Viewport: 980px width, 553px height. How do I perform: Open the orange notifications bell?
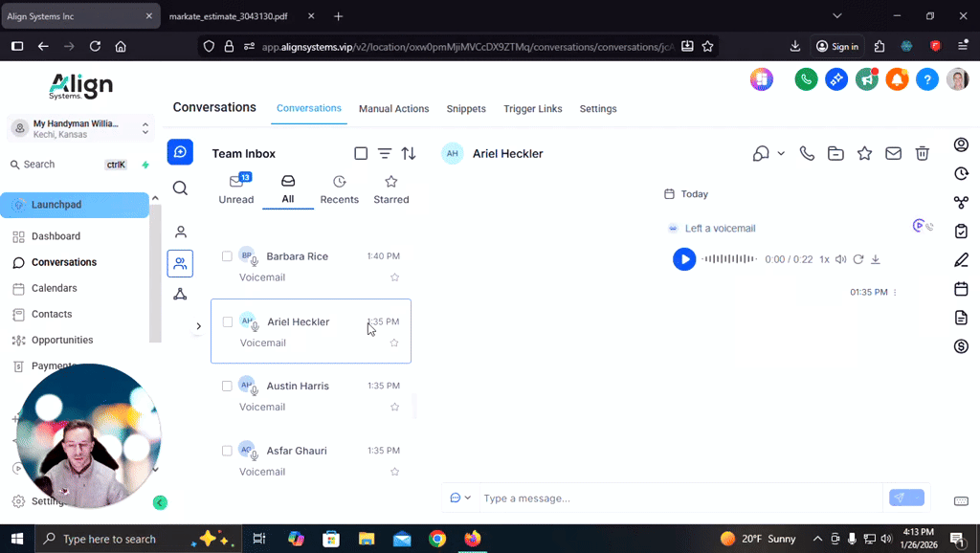pyautogui.click(x=897, y=79)
